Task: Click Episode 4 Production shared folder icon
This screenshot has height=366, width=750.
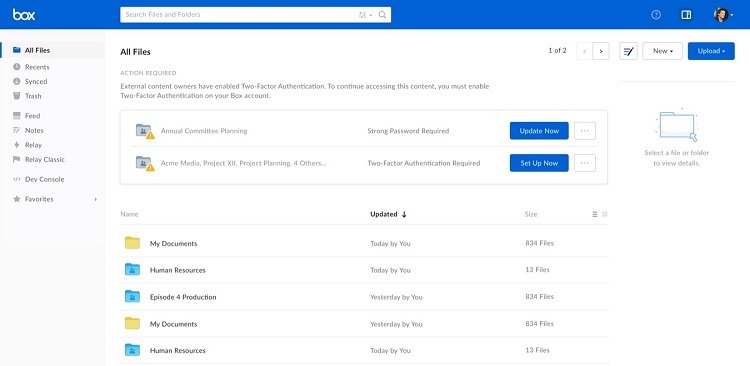Action: [x=132, y=297]
